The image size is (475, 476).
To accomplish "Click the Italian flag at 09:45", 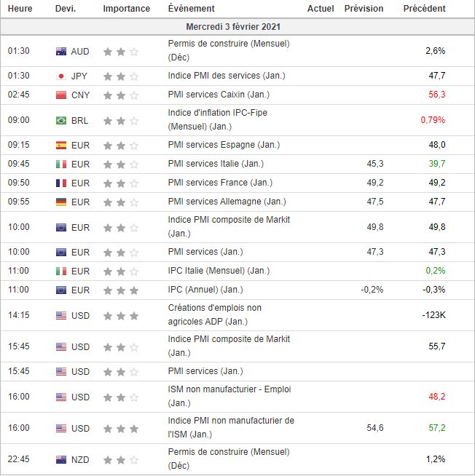I will pyautogui.click(x=61, y=164).
